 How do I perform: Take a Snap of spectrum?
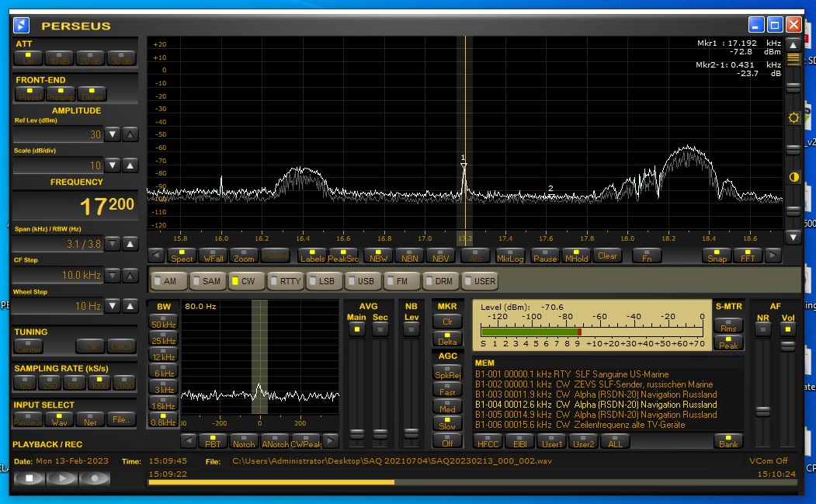[x=717, y=255]
